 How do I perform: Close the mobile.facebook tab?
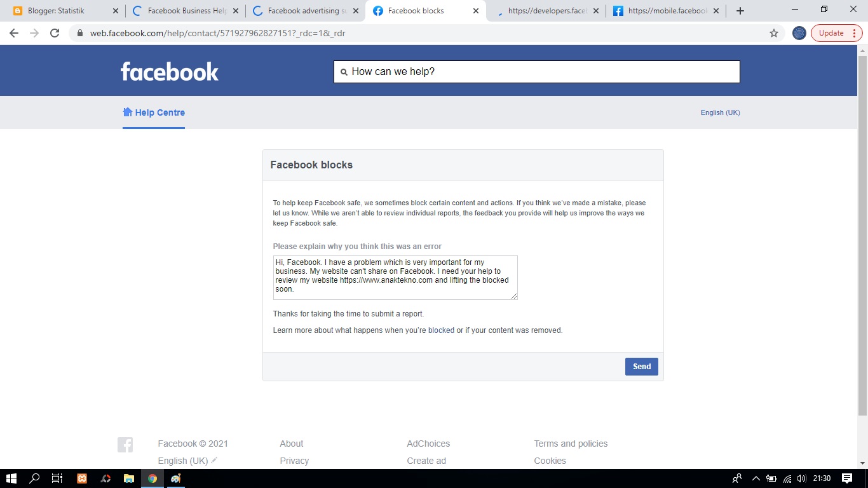(715, 11)
